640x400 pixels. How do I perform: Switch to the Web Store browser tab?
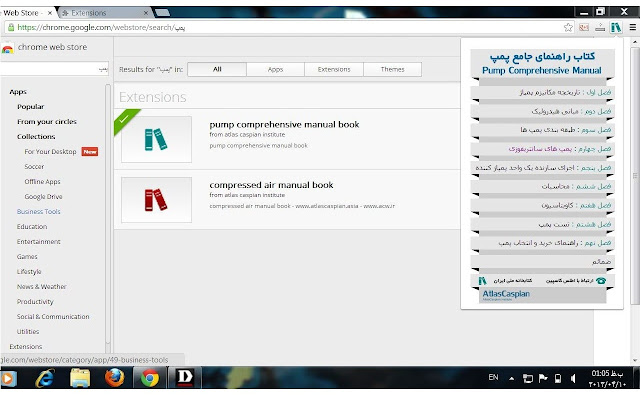coord(25,13)
